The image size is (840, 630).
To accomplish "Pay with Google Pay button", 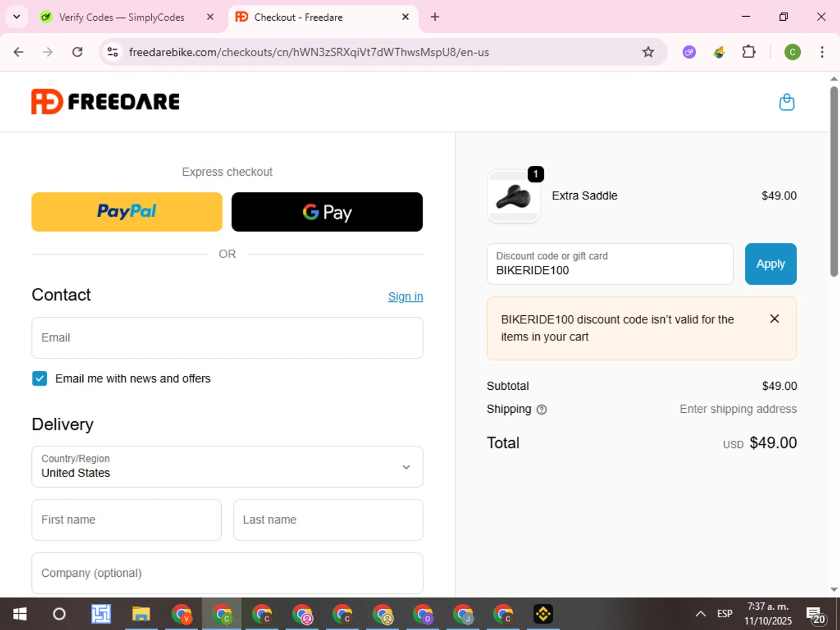I will pyautogui.click(x=327, y=212).
